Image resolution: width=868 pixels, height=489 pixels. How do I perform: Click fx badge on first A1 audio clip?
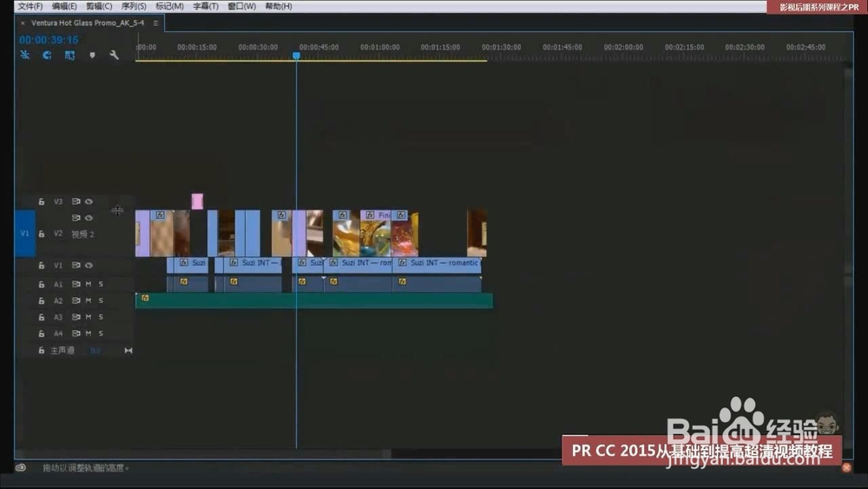184,281
